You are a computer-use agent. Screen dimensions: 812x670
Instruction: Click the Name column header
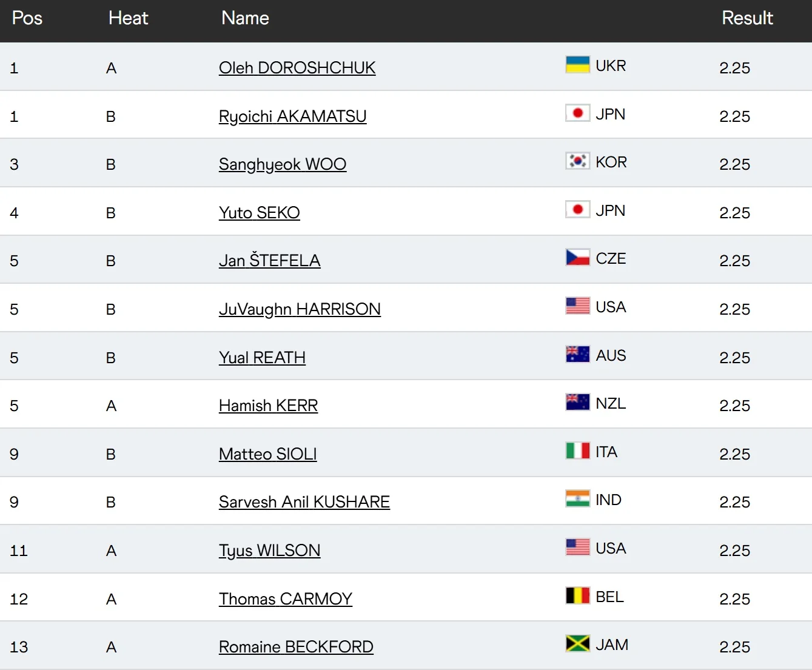coord(245,18)
